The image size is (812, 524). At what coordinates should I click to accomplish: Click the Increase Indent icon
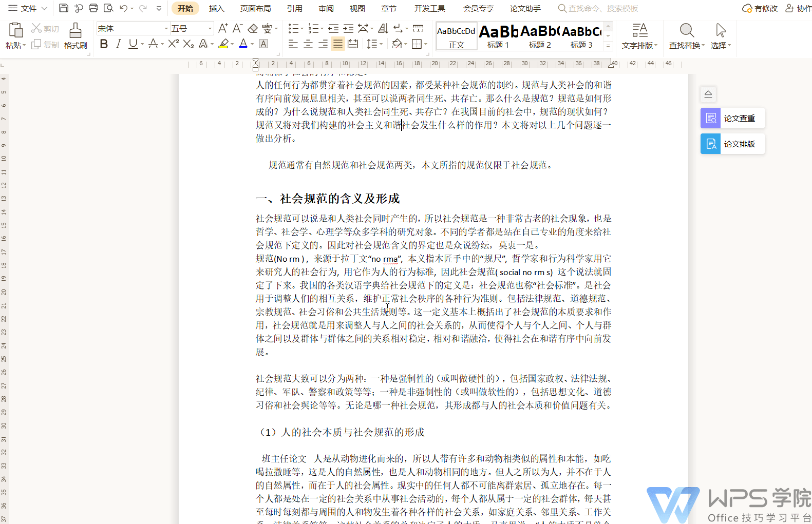348,28
